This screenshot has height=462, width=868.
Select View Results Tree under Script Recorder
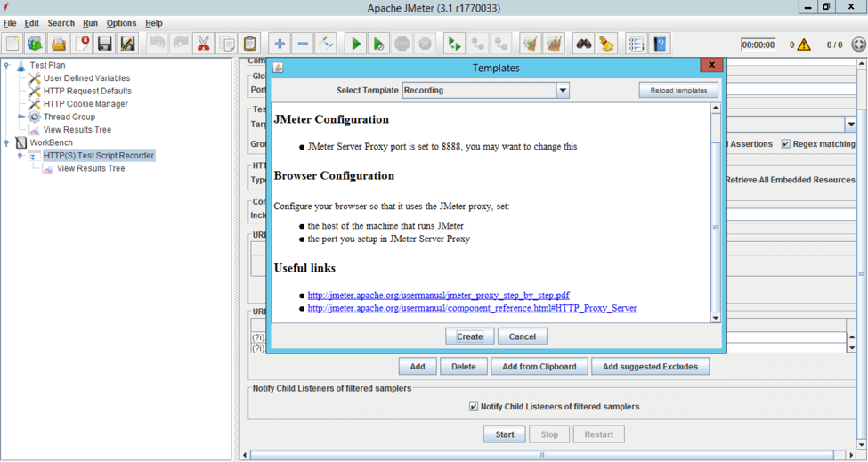point(91,169)
